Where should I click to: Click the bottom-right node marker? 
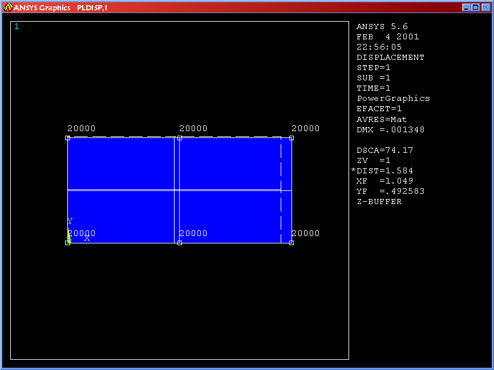pos(291,243)
